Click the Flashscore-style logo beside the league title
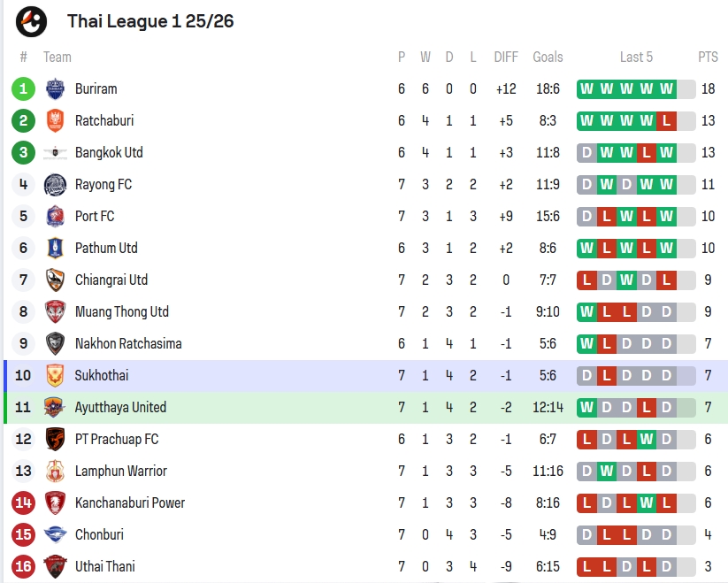The height and width of the screenshot is (583, 728). [32, 21]
